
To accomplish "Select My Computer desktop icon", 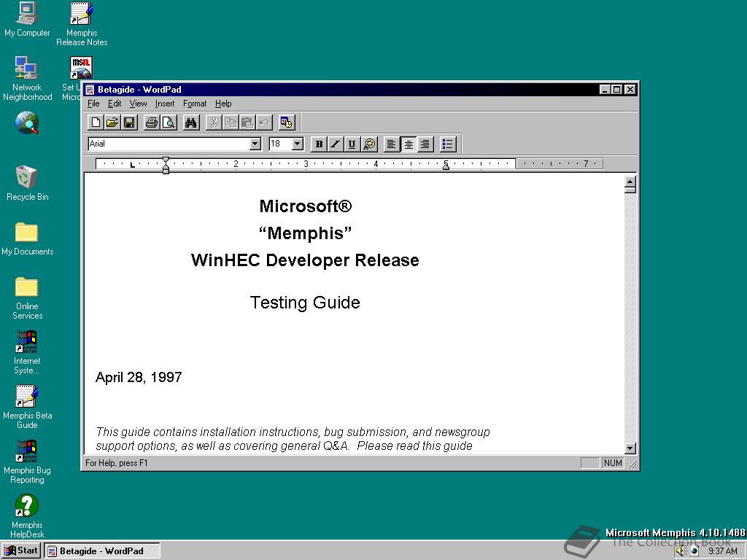I will pos(27,20).
